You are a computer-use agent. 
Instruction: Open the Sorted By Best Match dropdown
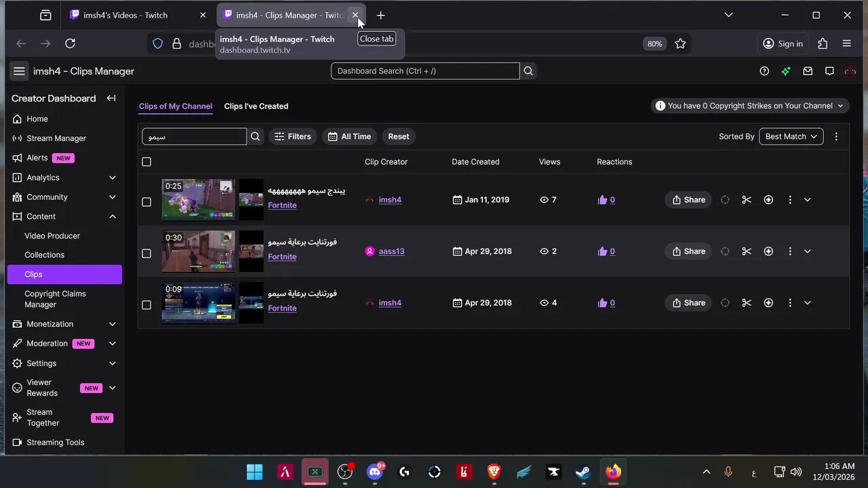(x=791, y=136)
